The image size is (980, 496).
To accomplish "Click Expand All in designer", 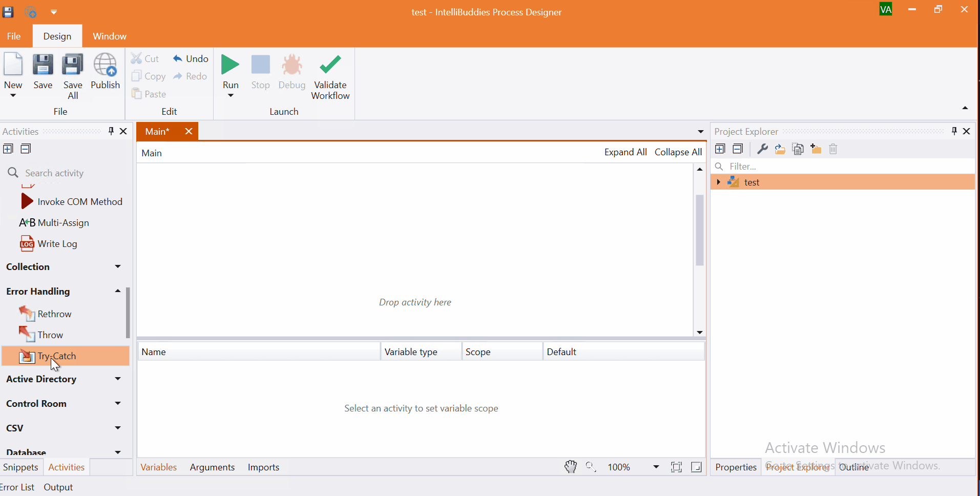I will (x=625, y=152).
